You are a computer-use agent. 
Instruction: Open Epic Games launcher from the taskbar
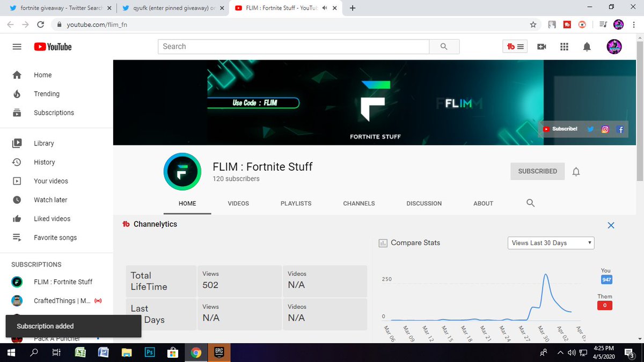pos(219,352)
